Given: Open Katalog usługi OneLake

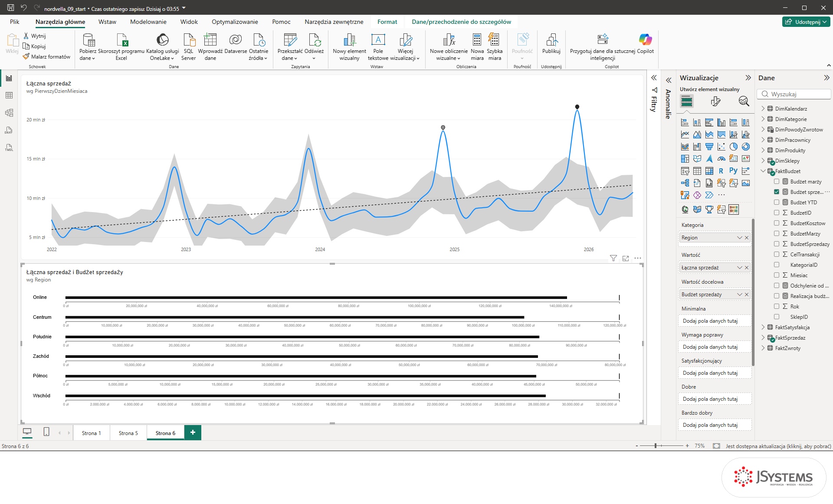Looking at the screenshot, I should pos(162,47).
